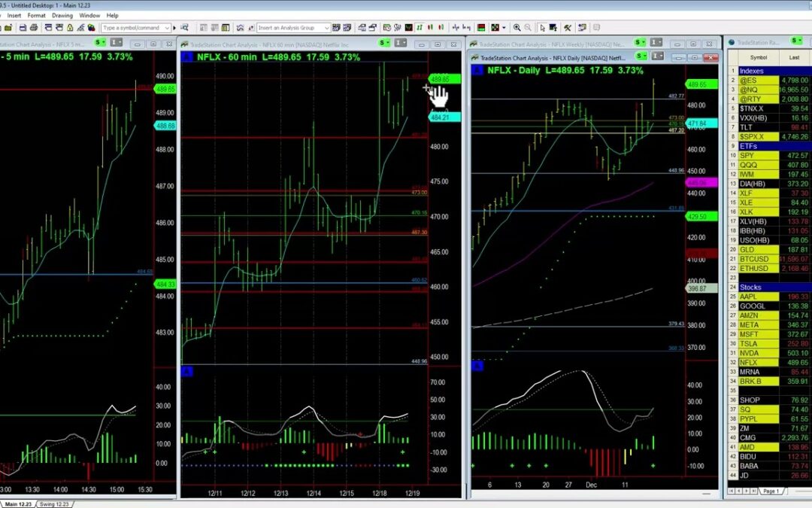Screen dimensions: 812x508
Task: Select the Zoom Out magnifier tool
Action: pos(528,28)
